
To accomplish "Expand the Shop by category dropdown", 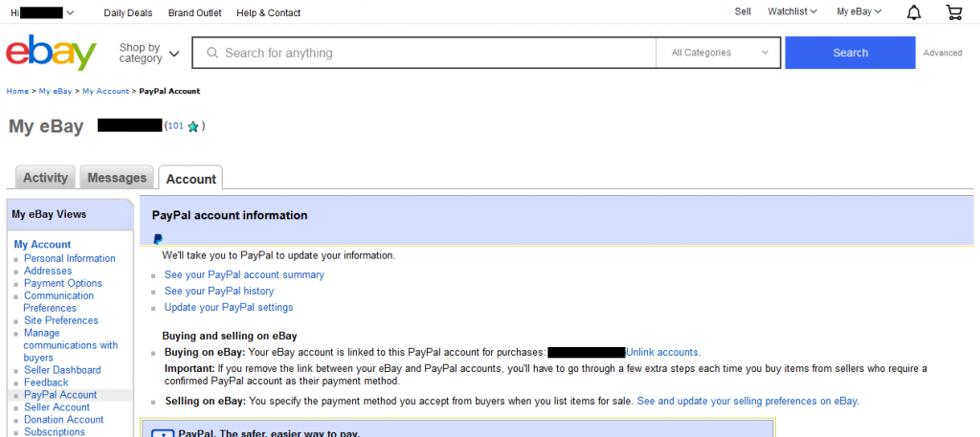I will pos(148,54).
